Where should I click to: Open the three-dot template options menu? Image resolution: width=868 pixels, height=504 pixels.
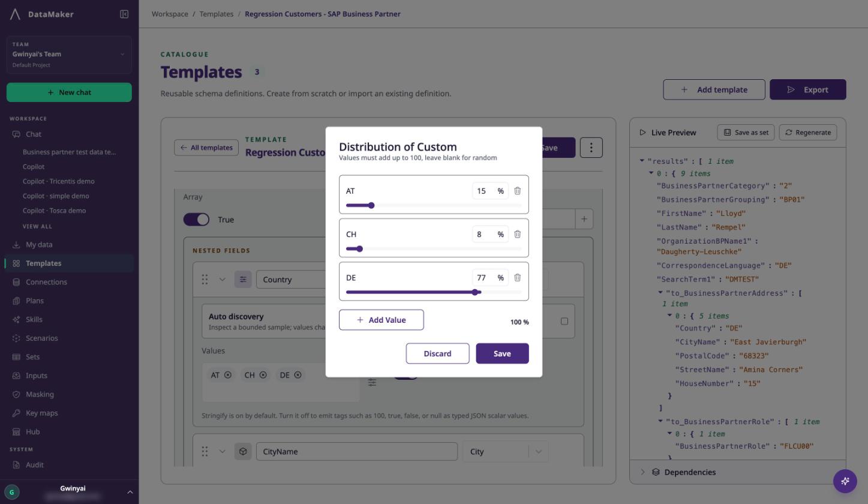[591, 148]
